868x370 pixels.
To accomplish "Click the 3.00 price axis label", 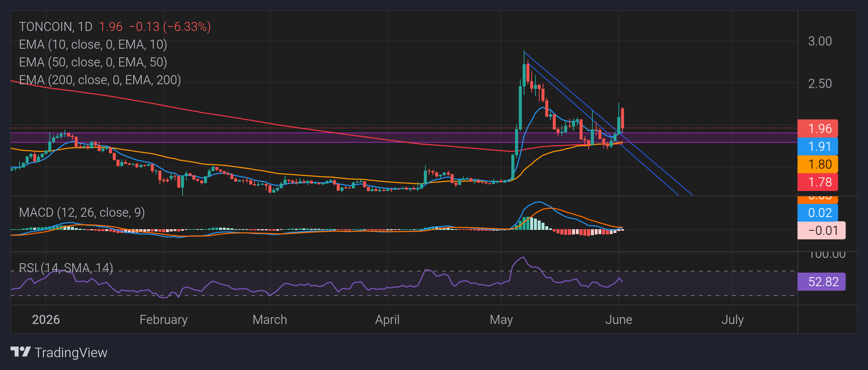I will (x=820, y=41).
